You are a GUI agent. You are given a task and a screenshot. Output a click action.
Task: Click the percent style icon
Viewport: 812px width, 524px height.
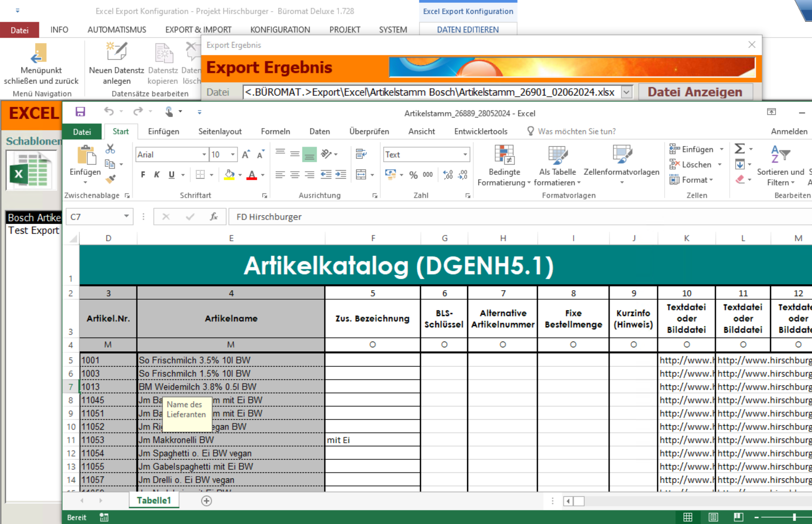(x=413, y=175)
